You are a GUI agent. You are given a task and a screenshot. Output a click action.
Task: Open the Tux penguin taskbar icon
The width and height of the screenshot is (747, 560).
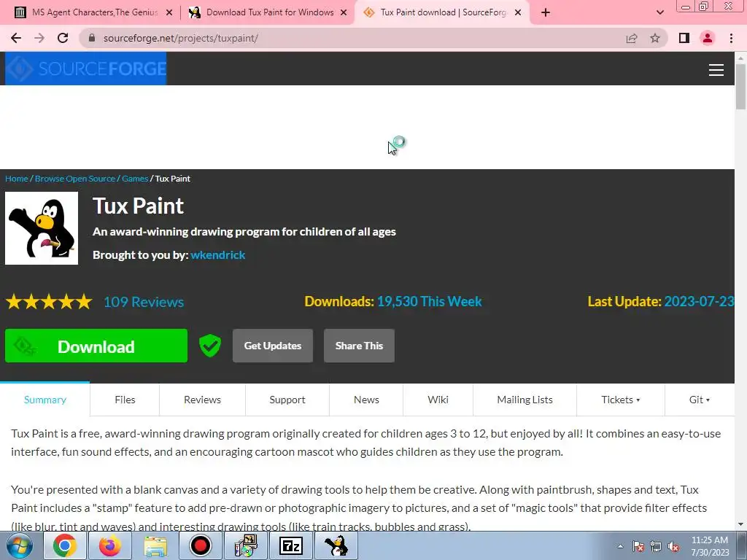click(336, 545)
